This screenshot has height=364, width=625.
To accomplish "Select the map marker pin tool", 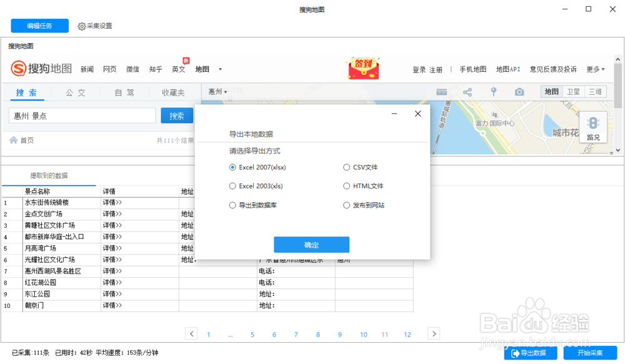I will tap(493, 91).
